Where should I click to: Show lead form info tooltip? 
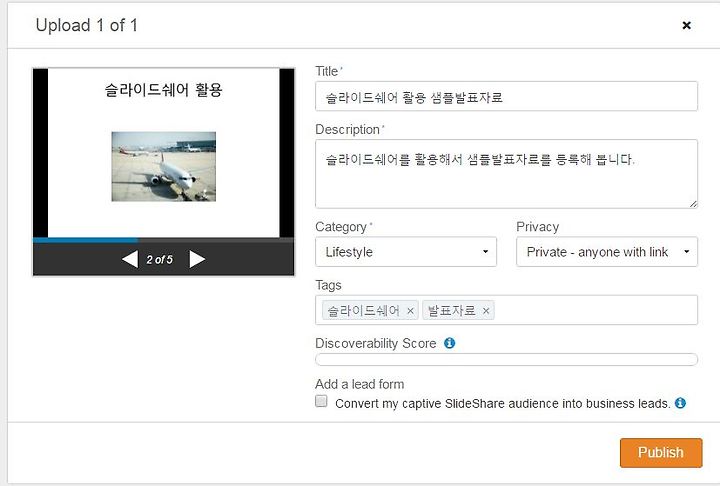pos(680,403)
